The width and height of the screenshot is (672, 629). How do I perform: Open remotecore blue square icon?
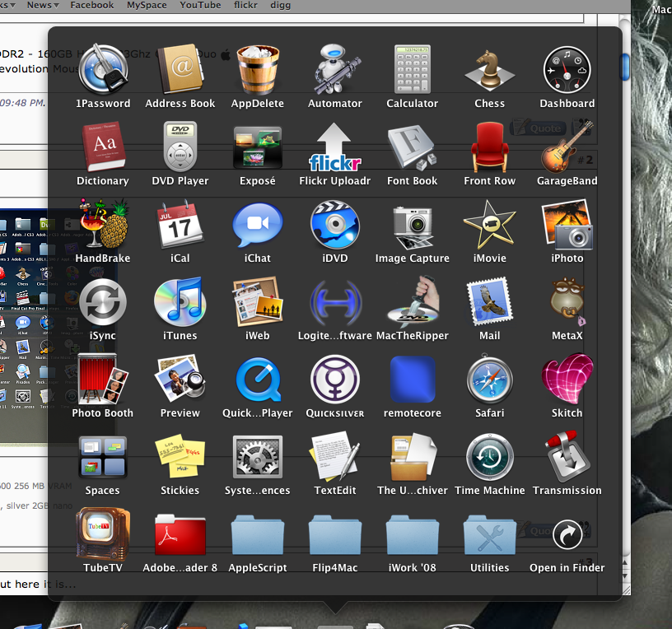tap(413, 380)
